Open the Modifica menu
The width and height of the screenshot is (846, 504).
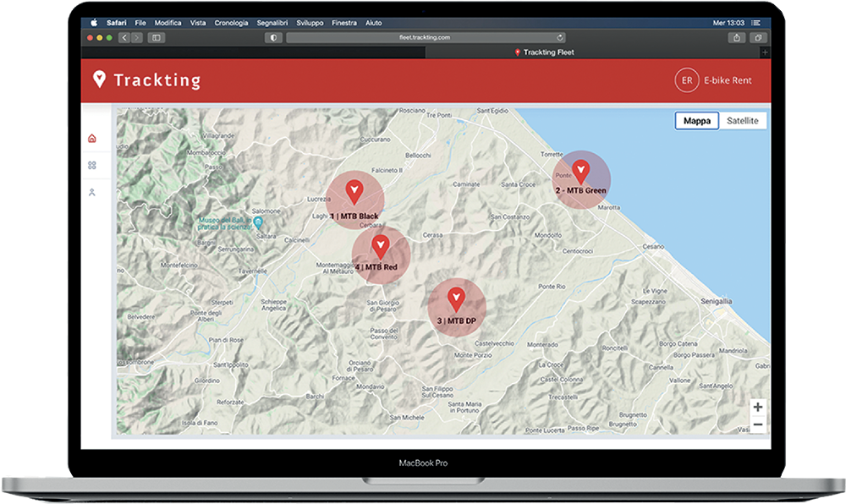click(x=168, y=23)
